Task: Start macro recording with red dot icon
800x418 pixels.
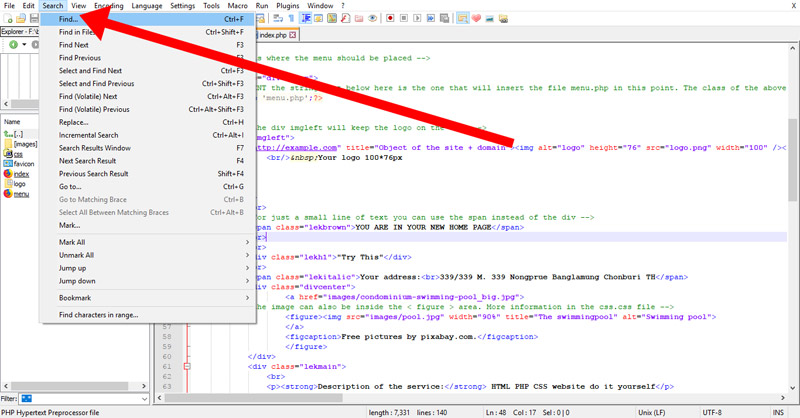Action: tap(390, 18)
